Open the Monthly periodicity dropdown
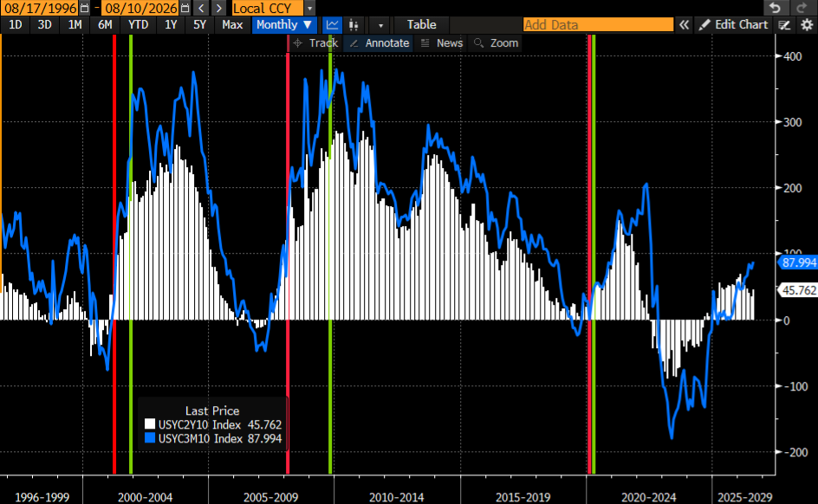Viewport: 818px width, 504px height. 284,24
